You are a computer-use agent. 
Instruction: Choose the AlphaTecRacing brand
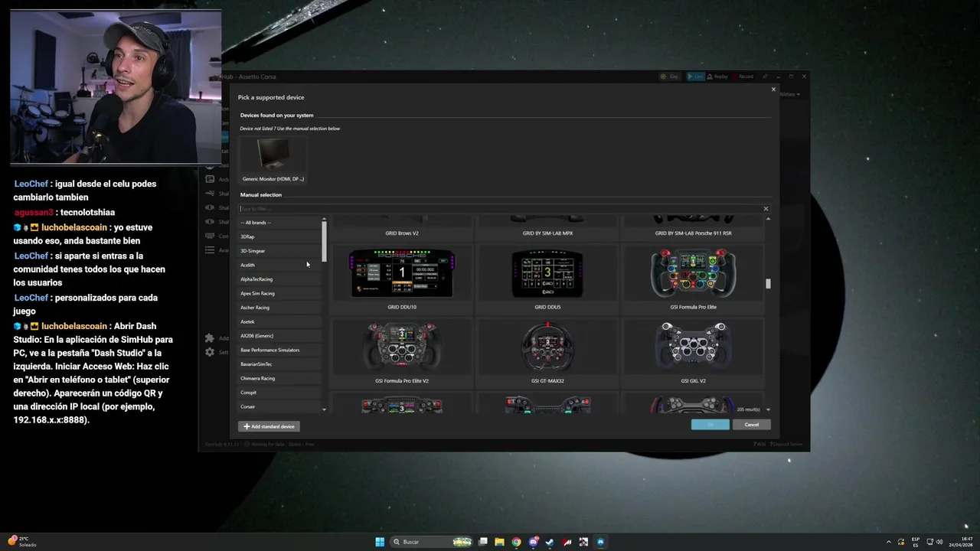[280, 279]
